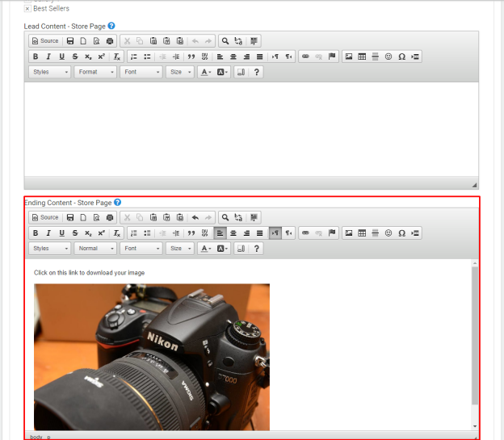Screen dimensions: 504x440
Task: Click the Nikon camera image in editor
Action: (152, 357)
